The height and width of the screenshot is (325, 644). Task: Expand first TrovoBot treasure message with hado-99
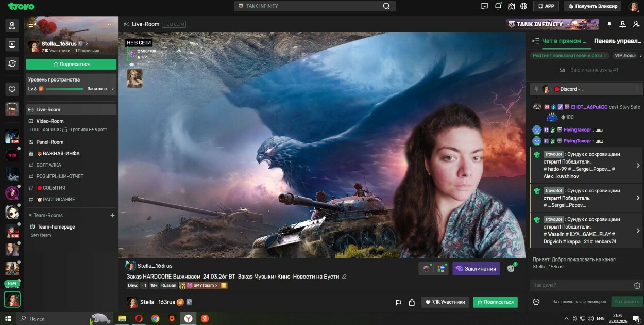[x=638, y=166]
